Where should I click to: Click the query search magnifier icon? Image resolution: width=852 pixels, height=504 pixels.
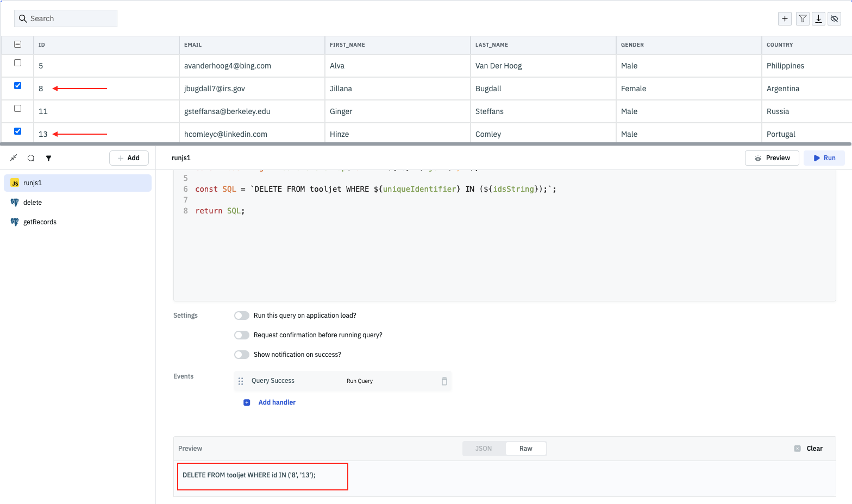coord(31,158)
